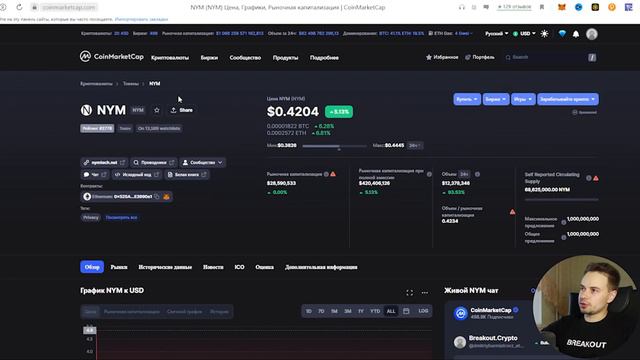Switch to the ICO tab

(x=239, y=267)
